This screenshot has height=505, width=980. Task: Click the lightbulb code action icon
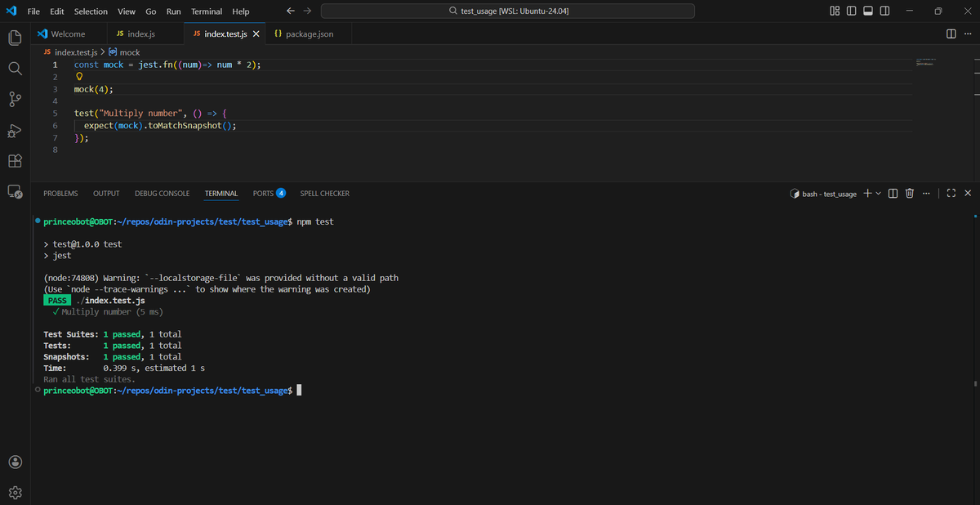[x=79, y=77]
